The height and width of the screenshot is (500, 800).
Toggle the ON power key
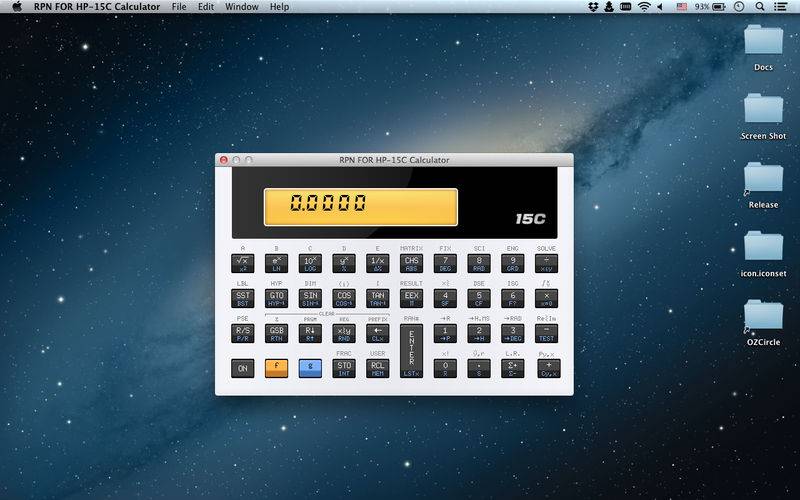242,368
